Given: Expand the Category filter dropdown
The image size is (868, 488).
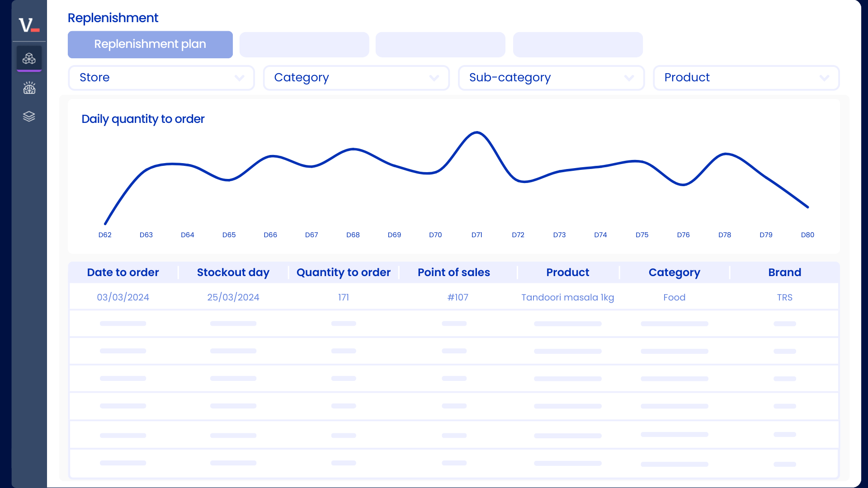Looking at the screenshot, I should 356,78.
